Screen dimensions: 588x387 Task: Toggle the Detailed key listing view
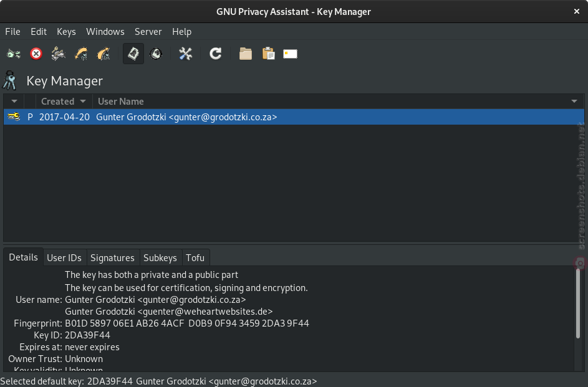pos(156,54)
